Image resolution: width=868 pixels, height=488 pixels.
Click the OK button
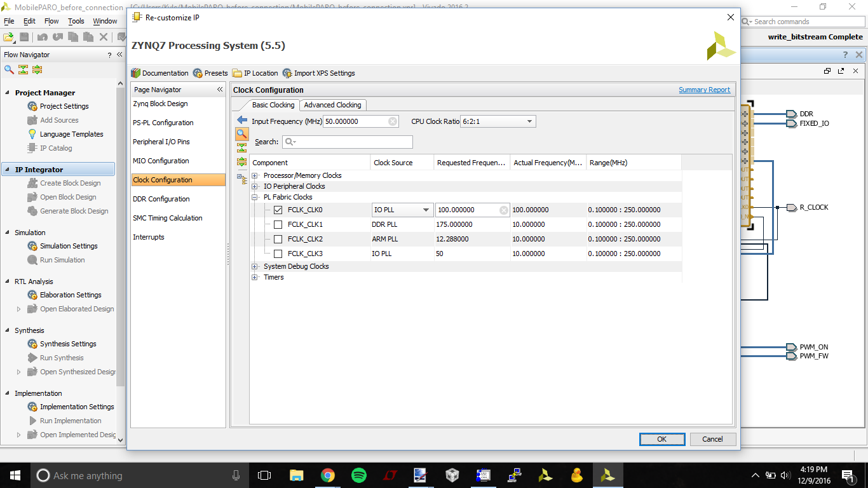click(662, 439)
